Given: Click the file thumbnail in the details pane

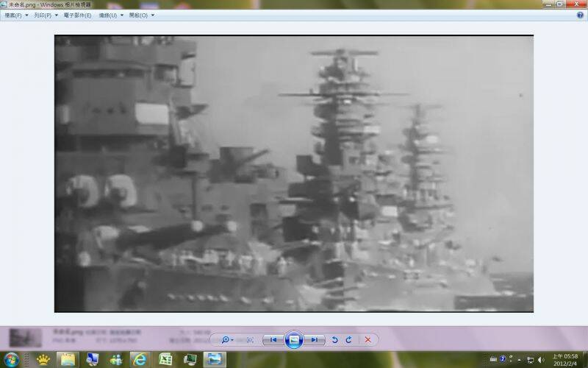Looking at the screenshot, I should click(25, 337).
